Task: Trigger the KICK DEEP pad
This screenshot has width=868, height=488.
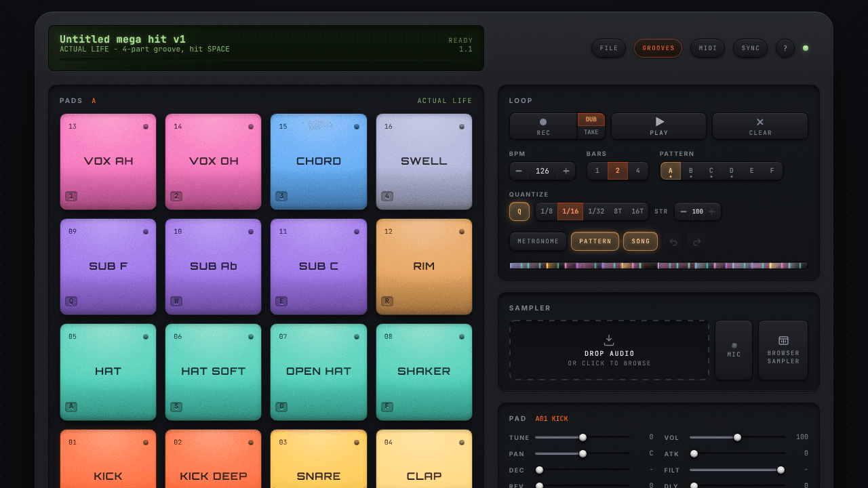Action: pos(214,459)
